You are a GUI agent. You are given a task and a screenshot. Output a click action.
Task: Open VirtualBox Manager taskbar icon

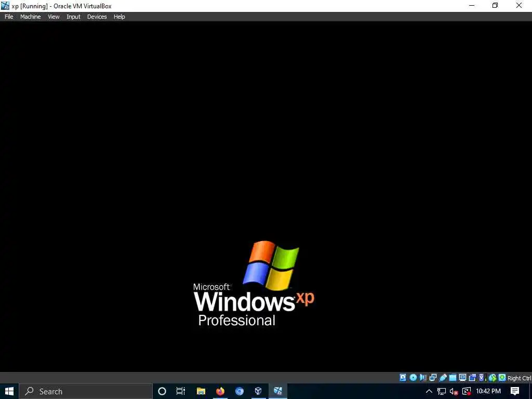click(259, 391)
